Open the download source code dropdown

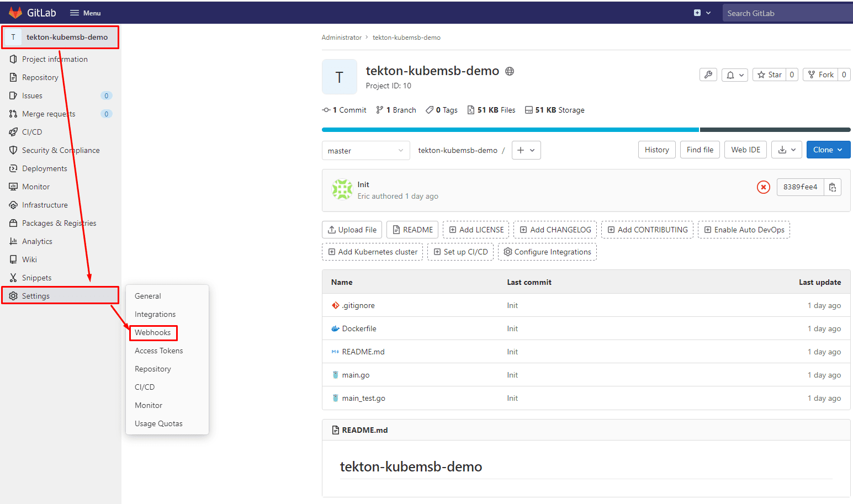(x=787, y=150)
